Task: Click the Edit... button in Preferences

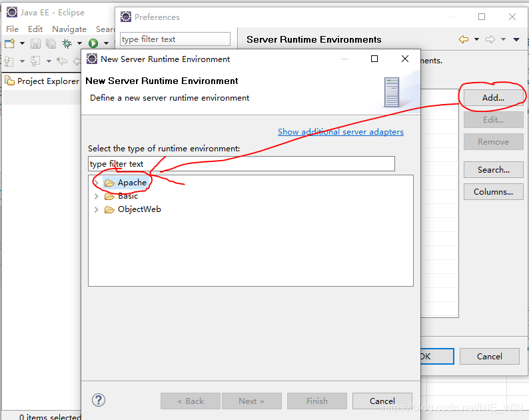Action: click(x=493, y=120)
